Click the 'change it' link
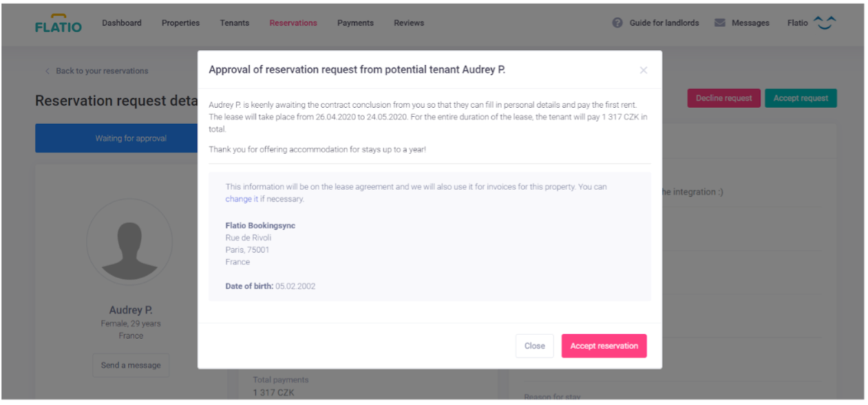Image resolution: width=868 pixels, height=405 pixels. [x=241, y=199]
